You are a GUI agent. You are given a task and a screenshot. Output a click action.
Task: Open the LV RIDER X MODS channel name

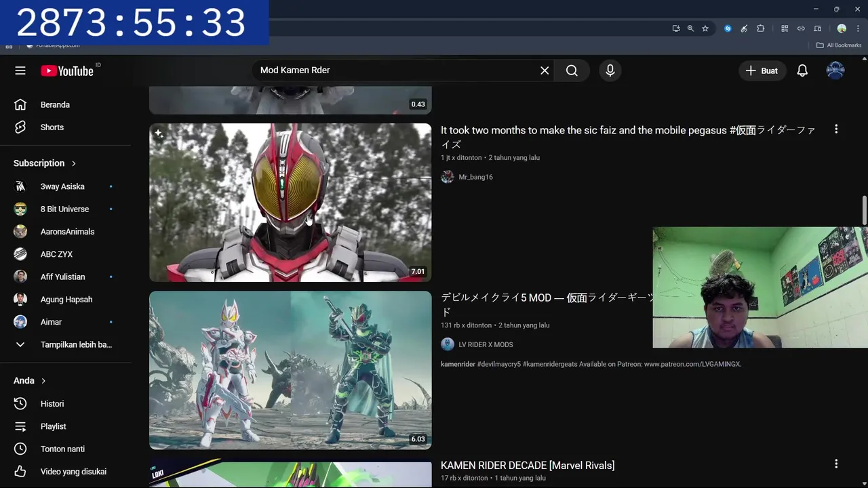[x=486, y=344]
